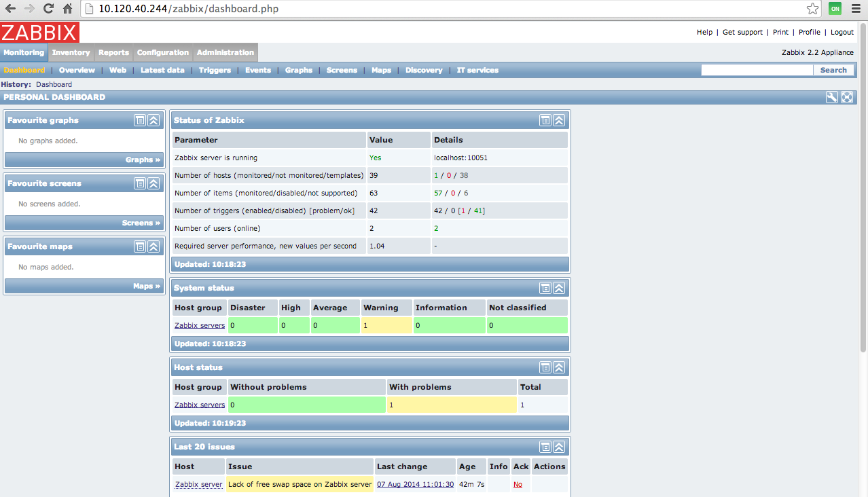Click the ZABBIX logo
The height and width of the screenshot is (497, 868).
(x=40, y=32)
